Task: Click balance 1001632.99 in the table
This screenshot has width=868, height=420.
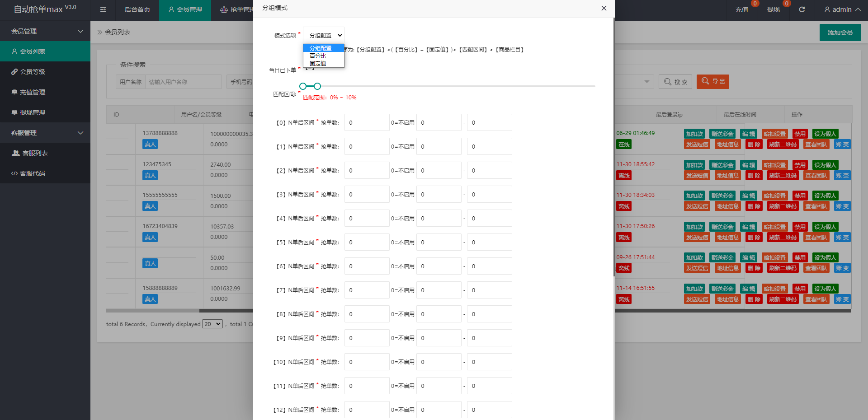Action: (225, 288)
